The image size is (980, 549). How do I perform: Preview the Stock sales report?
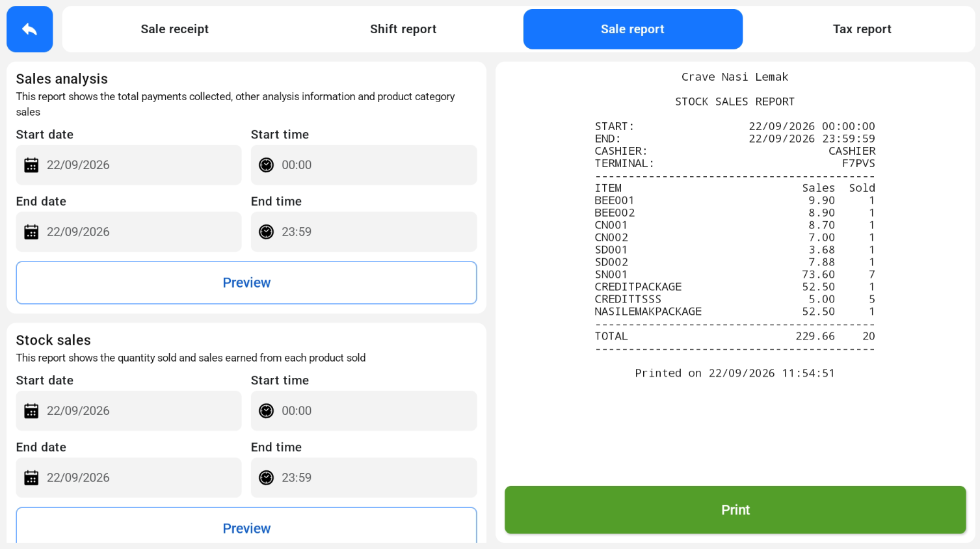(246, 526)
